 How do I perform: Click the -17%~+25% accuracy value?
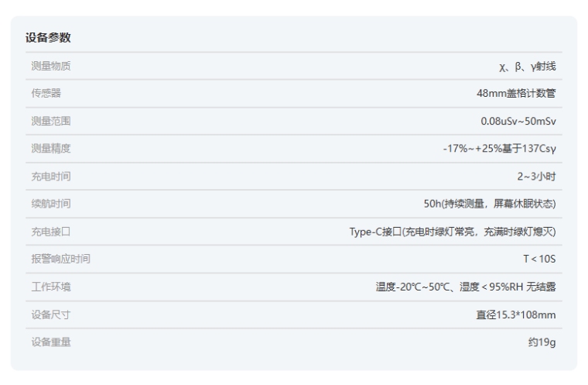499,149
